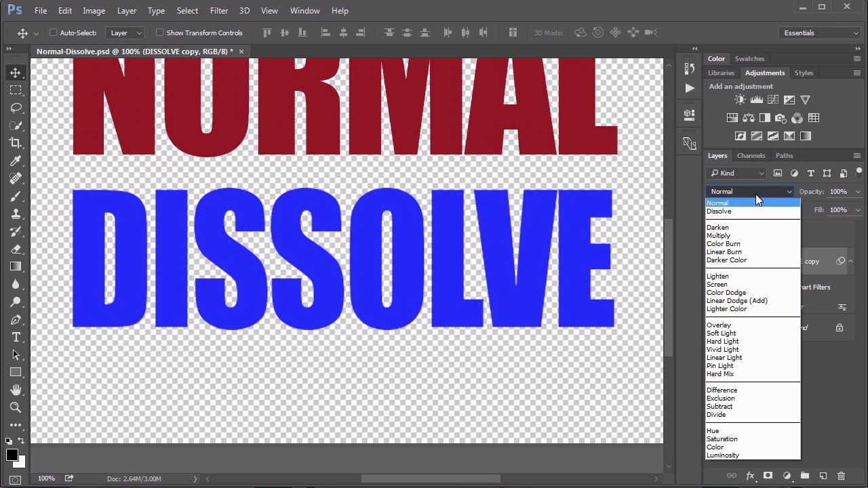Close the Normal blend mode dropdown

pyautogui.click(x=750, y=192)
